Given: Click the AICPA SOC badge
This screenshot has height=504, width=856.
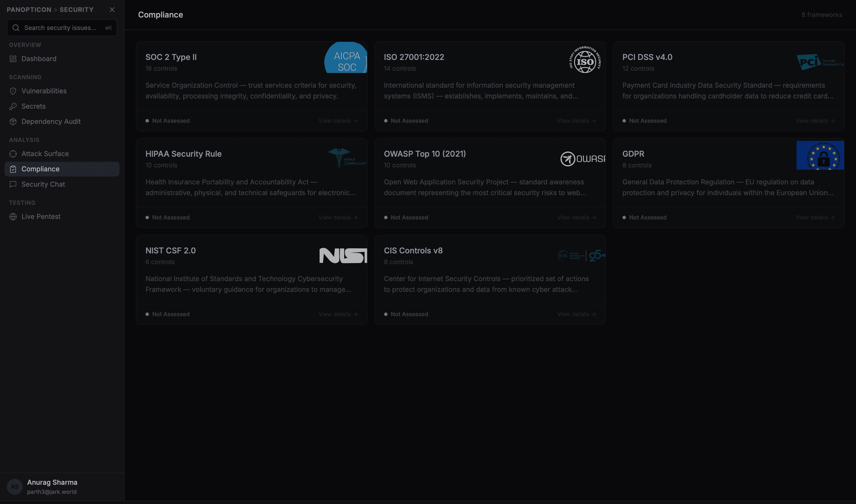Looking at the screenshot, I should pos(346,58).
